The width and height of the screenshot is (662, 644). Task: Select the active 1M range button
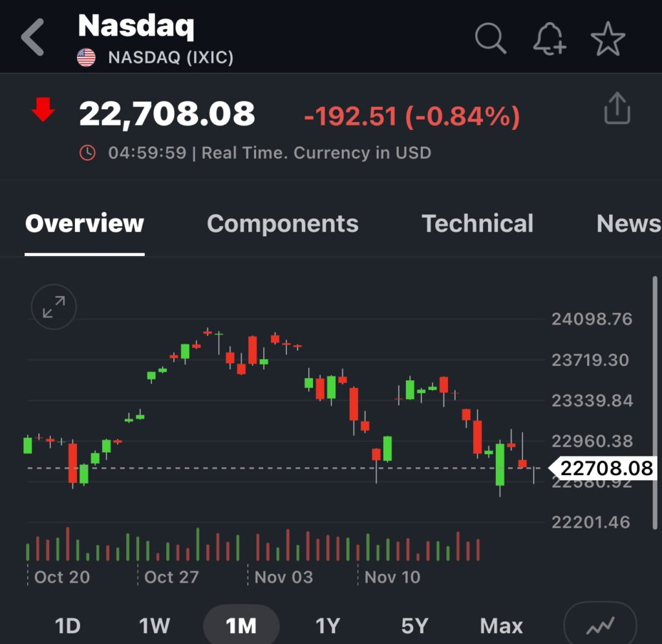click(x=241, y=626)
